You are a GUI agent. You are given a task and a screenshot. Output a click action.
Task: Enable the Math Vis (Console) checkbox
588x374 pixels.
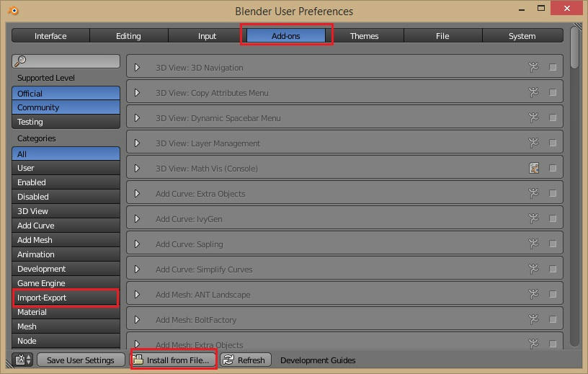coord(553,168)
